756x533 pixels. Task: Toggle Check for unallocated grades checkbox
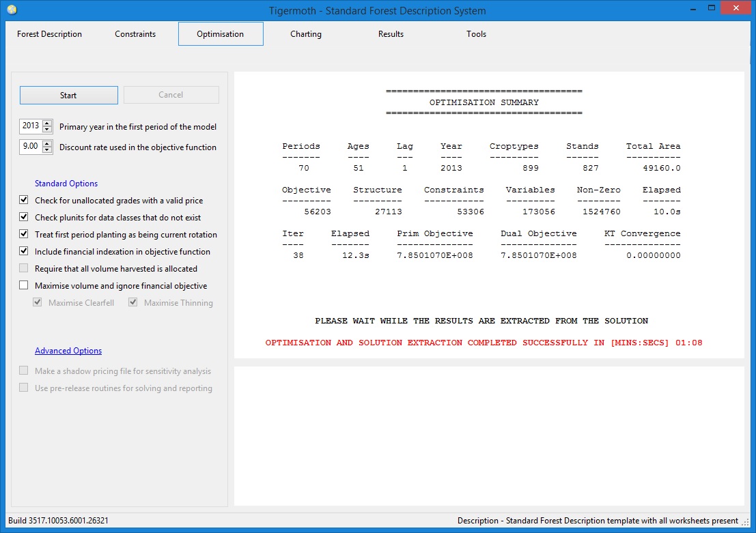pos(24,199)
